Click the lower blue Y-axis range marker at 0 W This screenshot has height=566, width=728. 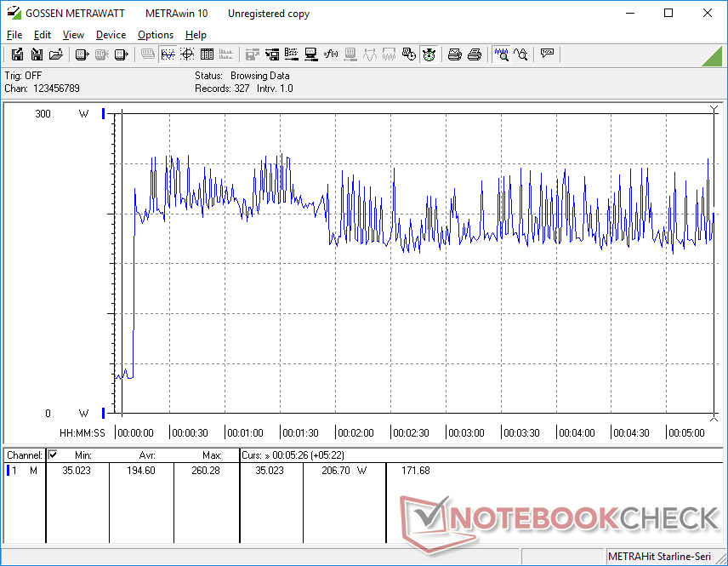tap(104, 413)
